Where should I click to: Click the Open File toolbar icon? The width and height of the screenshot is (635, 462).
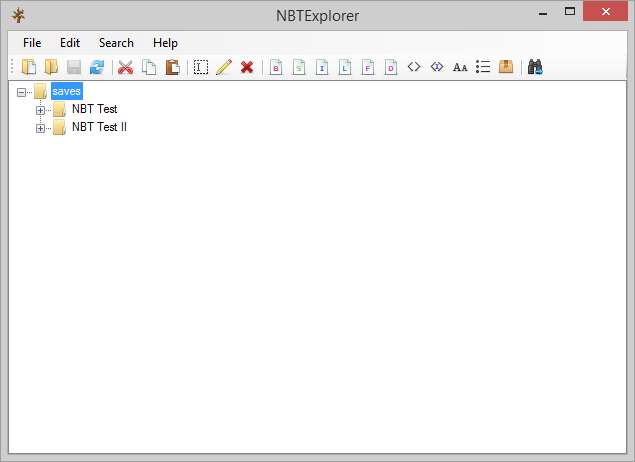click(29, 67)
